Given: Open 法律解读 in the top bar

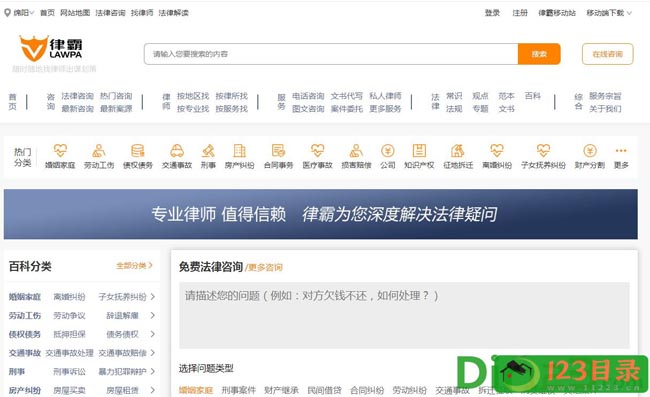Looking at the screenshot, I should click(x=173, y=13).
